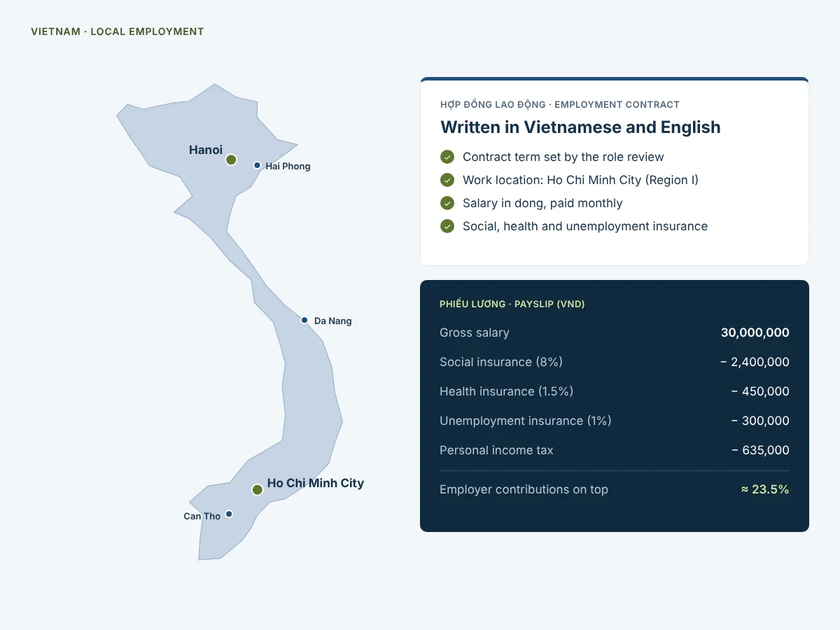This screenshot has width=840, height=630.
Task: Click the Phiếu lương · Payslip (VND) title
Action: coord(512,304)
